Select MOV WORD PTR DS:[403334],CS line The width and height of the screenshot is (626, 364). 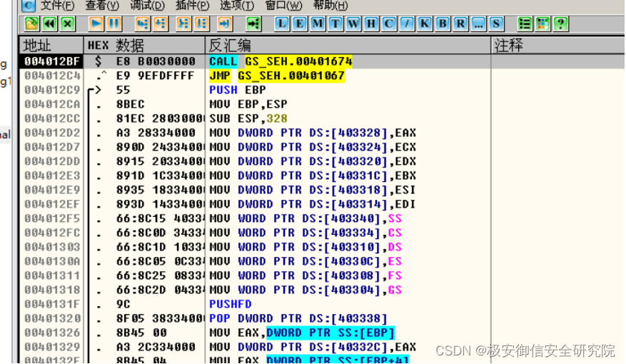click(306, 233)
